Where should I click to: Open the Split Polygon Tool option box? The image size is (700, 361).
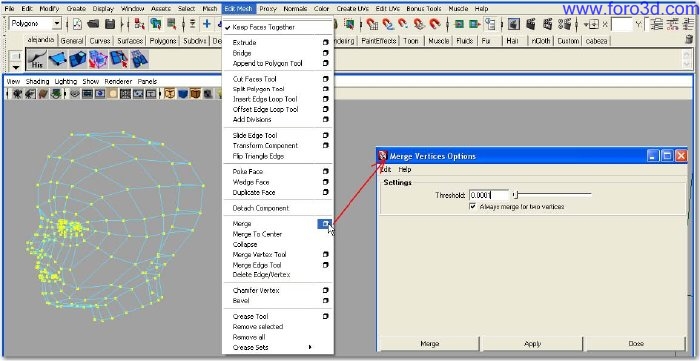tap(325, 89)
